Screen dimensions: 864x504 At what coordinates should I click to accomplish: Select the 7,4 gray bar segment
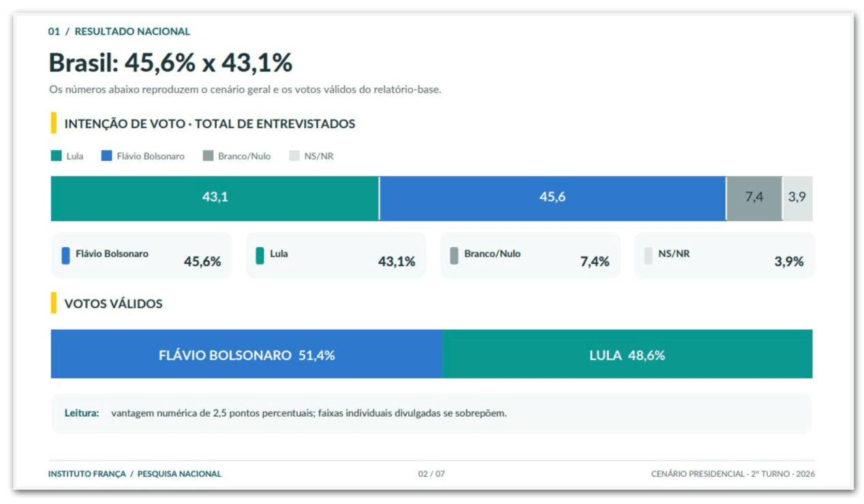coord(754,198)
